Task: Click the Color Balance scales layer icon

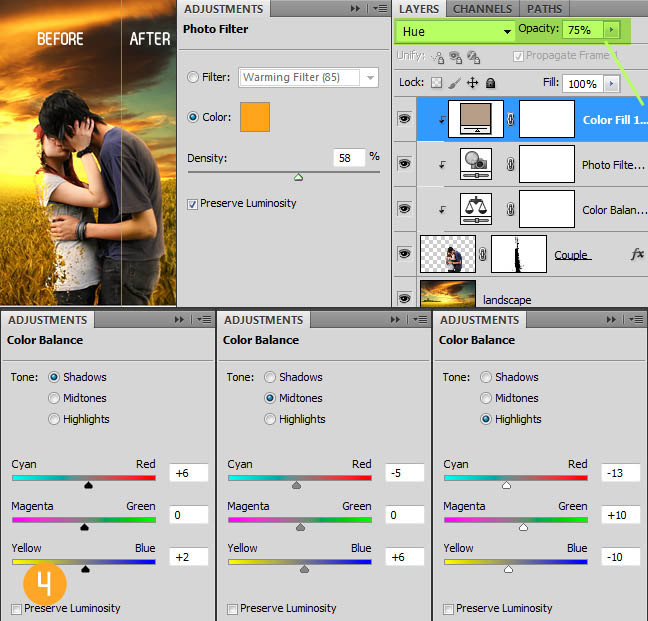Action: click(x=475, y=209)
